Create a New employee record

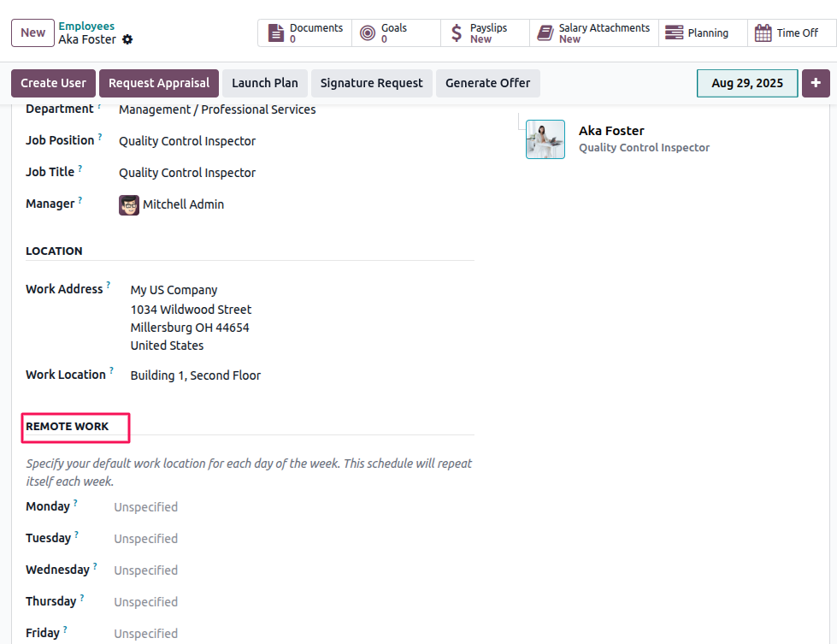click(32, 33)
